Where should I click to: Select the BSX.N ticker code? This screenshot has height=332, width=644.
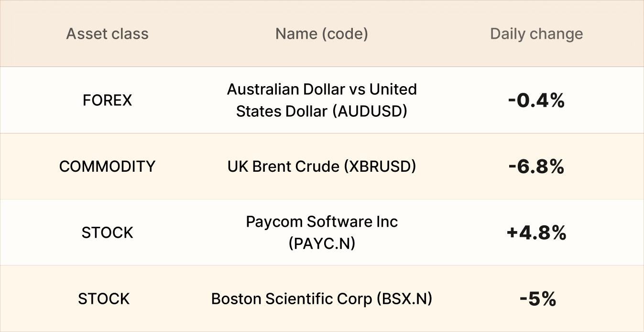pos(404,299)
